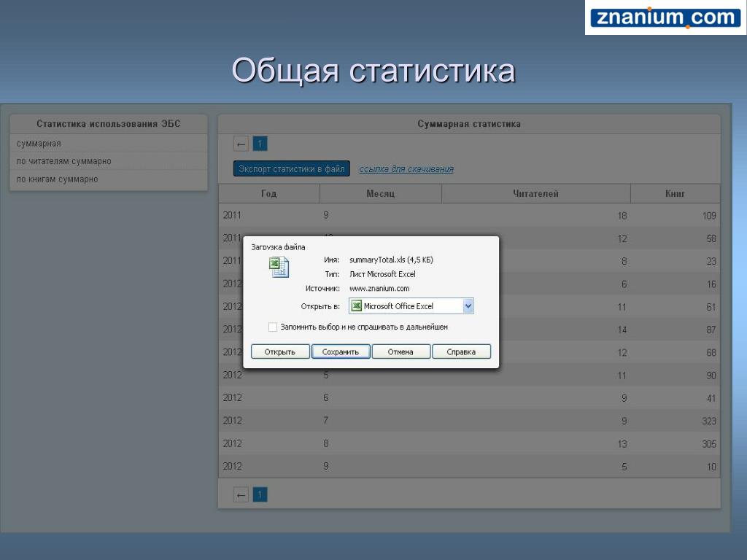The height and width of the screenshot is (560, 747).
Task: Open по читателям суммарно menu item
Action: pyautogui.click(x=64, y=161)
